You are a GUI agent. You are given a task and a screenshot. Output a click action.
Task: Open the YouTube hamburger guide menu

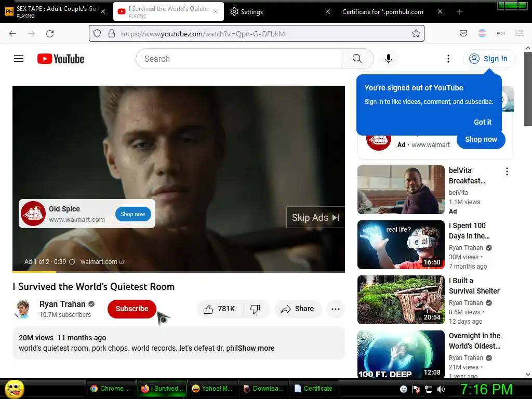(19, 59)
